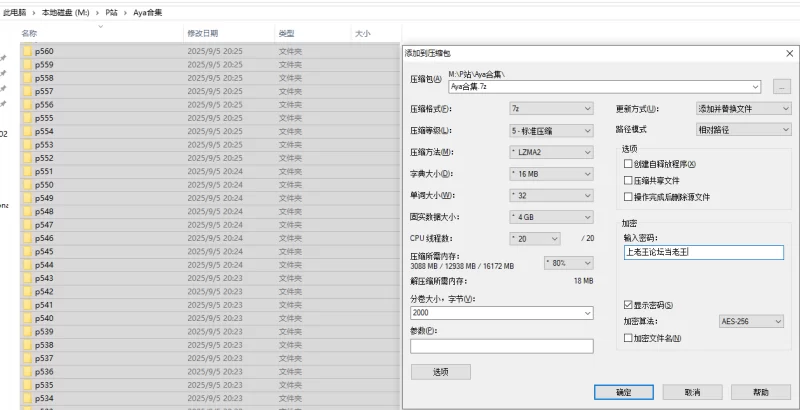The width and height of the screenshot is (800, 410).
Task: Click the 输入密码 password field
Action: coord(702,253)
